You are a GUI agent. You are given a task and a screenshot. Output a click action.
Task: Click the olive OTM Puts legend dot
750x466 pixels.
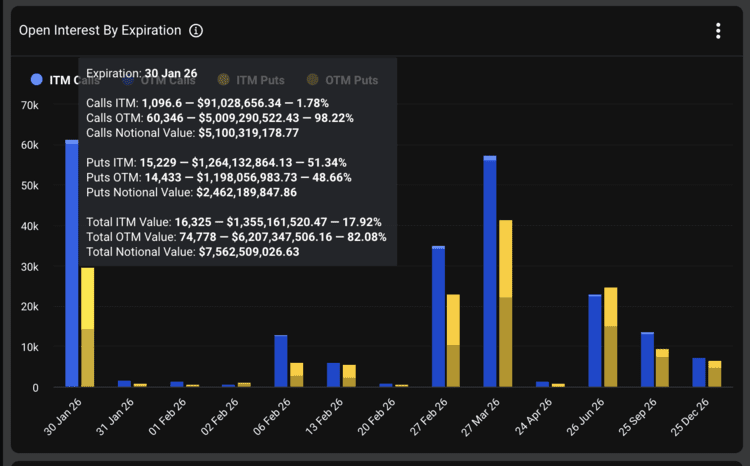314,80
